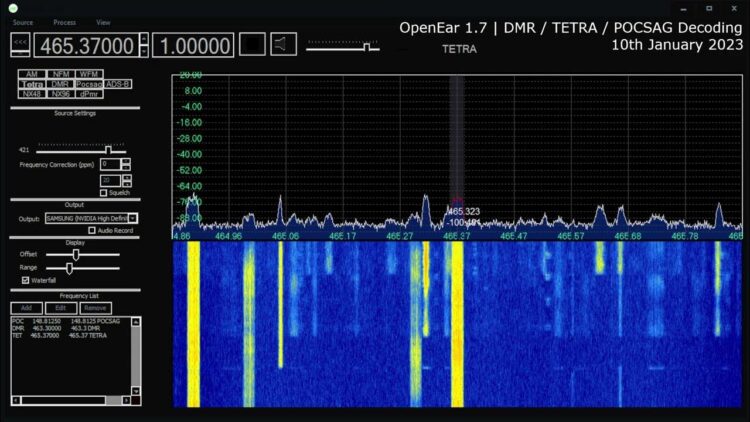Choose the Pocsag decoder mode

(x=89, y=86)
